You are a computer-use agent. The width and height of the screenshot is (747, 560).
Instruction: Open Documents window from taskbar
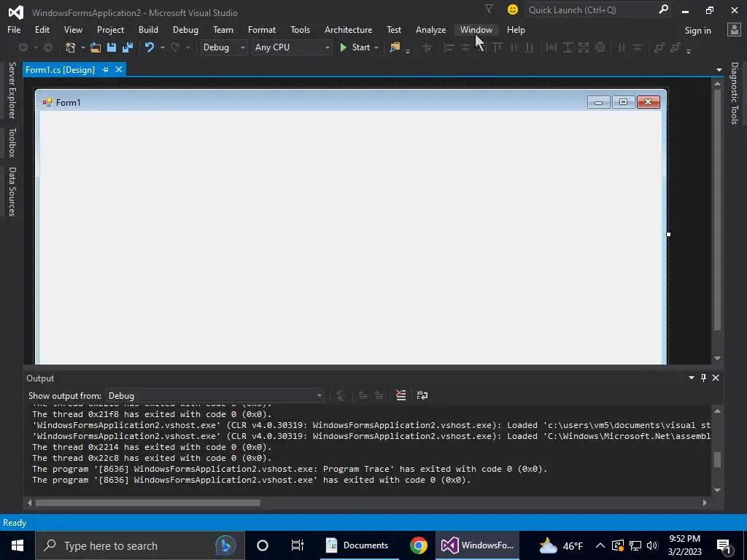pos(359,545)
